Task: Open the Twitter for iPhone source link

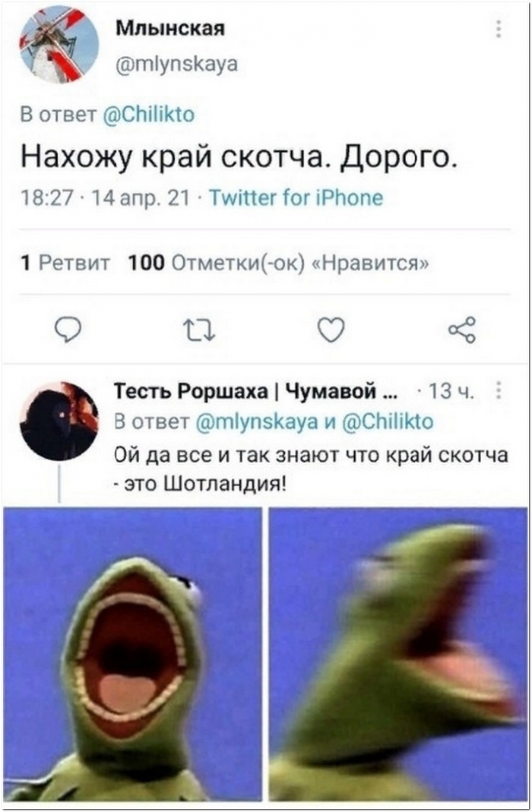Action: click(x=296, y=197)
